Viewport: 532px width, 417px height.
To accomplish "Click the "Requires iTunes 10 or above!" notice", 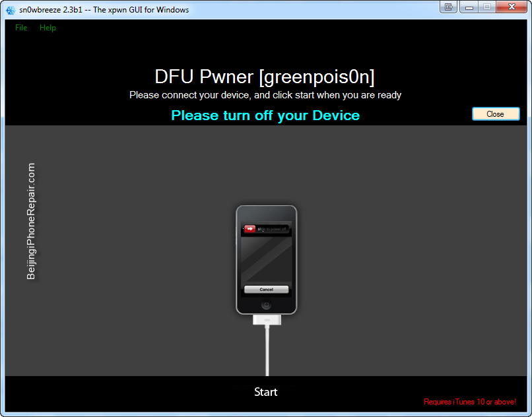I will (x=470, y=402).
